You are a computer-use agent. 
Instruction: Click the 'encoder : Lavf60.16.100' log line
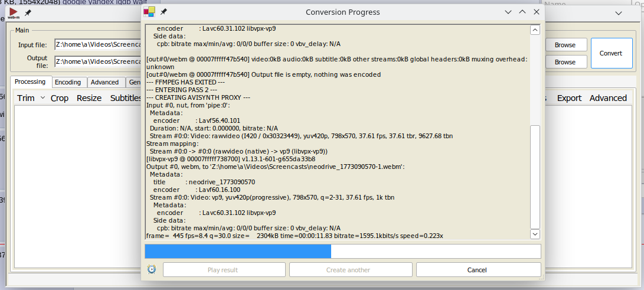(x=197, y=190)
